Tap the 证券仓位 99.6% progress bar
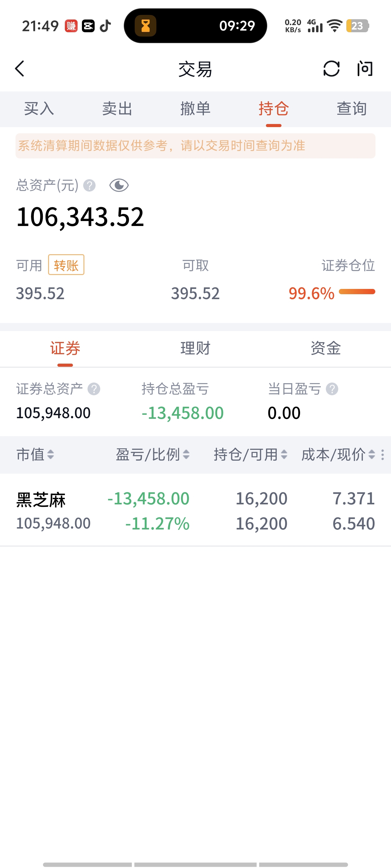The image size is (391, 868). click(x=357, y=292)
